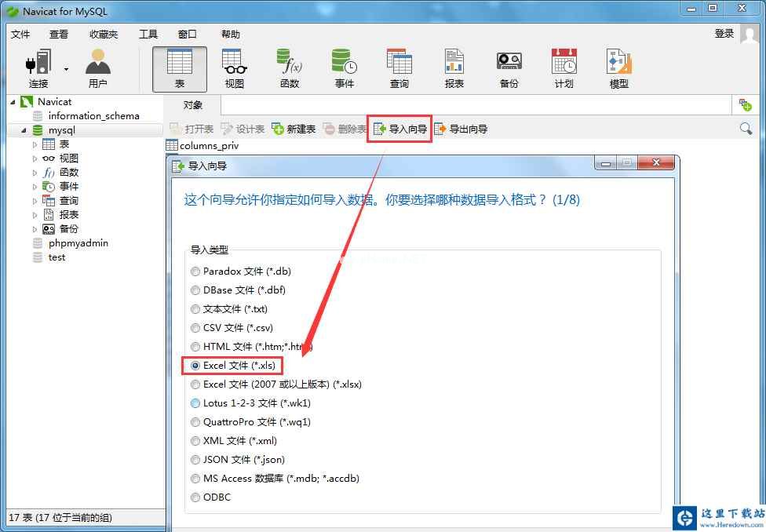The height and width of the screenshot is (532, 766).
Task: Select the Excel 文件 (*.xls) import format
Action: pyautogui.click(x=195, y=365)
